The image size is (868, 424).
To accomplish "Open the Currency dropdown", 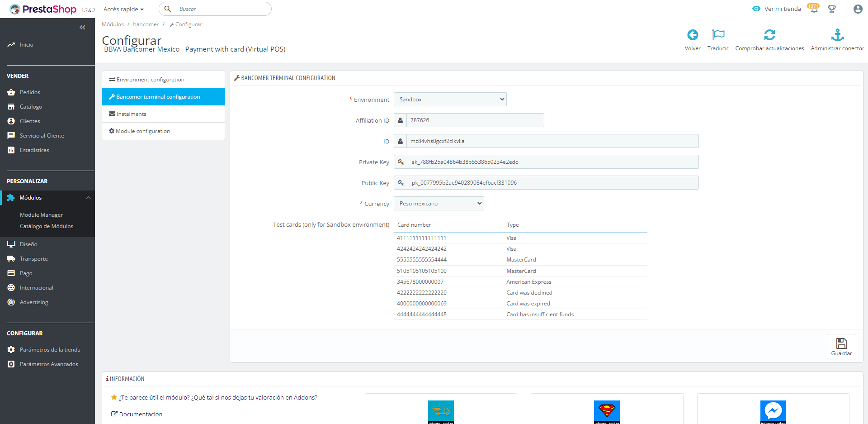I will pyautogui.click(x=439, y=204).
